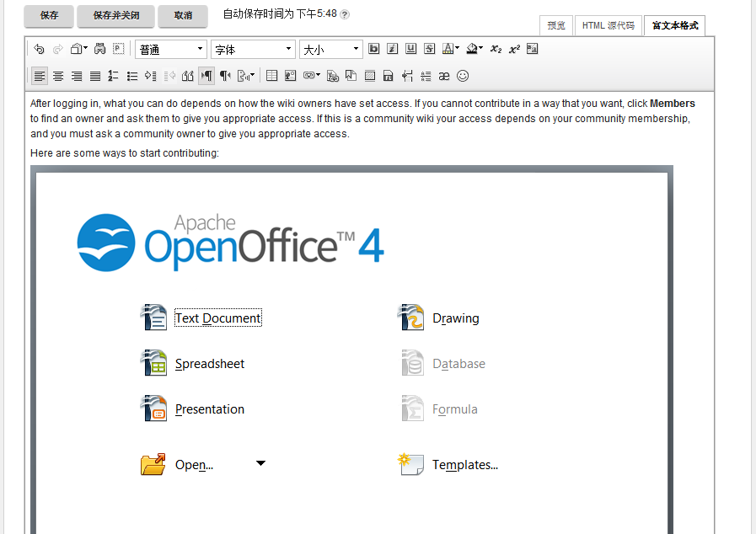Open find and replace binoculars

pos(99,49)
